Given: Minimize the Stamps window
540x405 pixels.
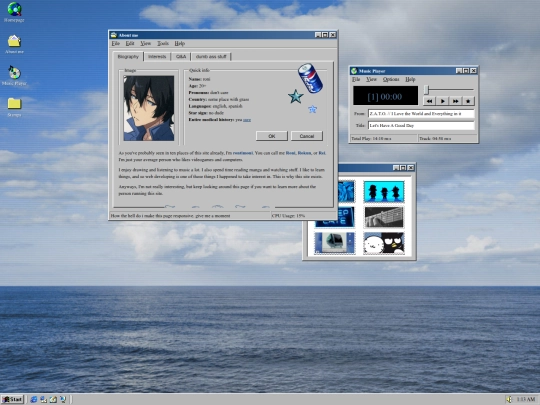Looking at the screenshot, I should click(396, 168).
